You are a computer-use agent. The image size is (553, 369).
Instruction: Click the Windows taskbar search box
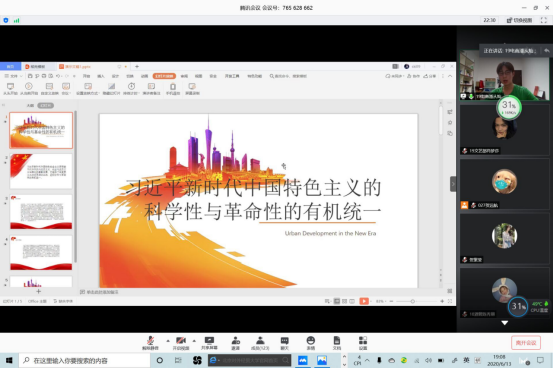pyautogui.click(x=85, y=360)
